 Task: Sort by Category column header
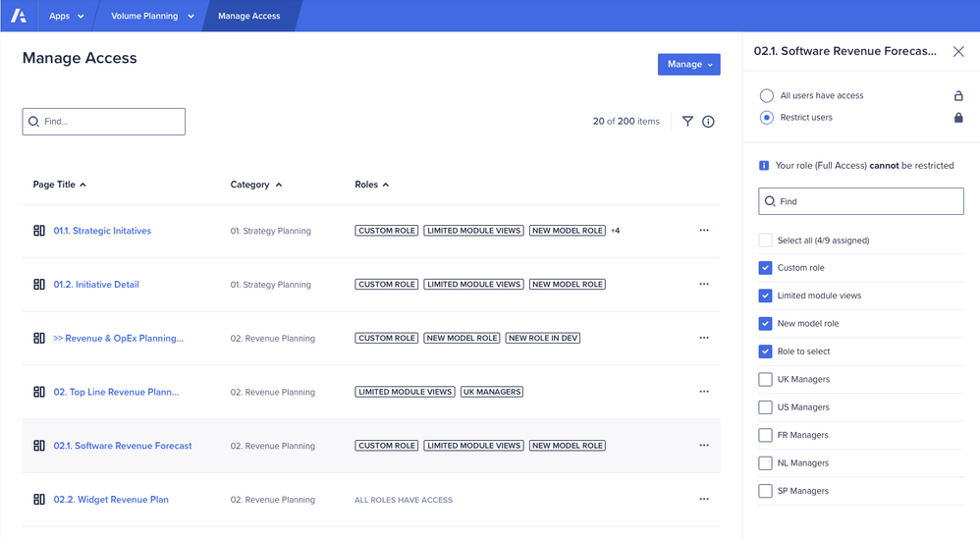pos(255,185)
